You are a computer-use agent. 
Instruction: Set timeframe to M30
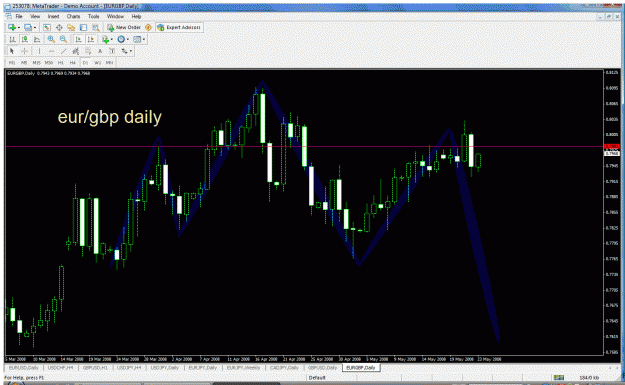[49, 63]
